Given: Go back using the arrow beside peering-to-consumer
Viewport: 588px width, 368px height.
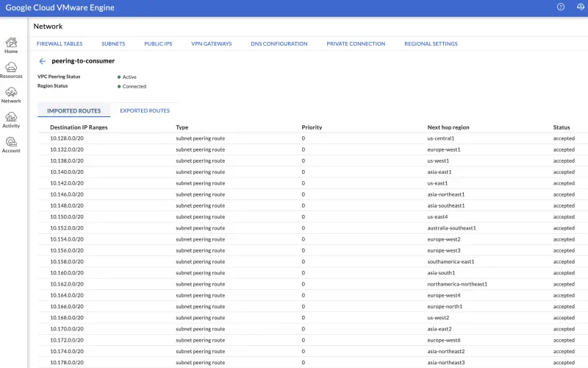Looking at the screenshot, I should coord(43,61).
